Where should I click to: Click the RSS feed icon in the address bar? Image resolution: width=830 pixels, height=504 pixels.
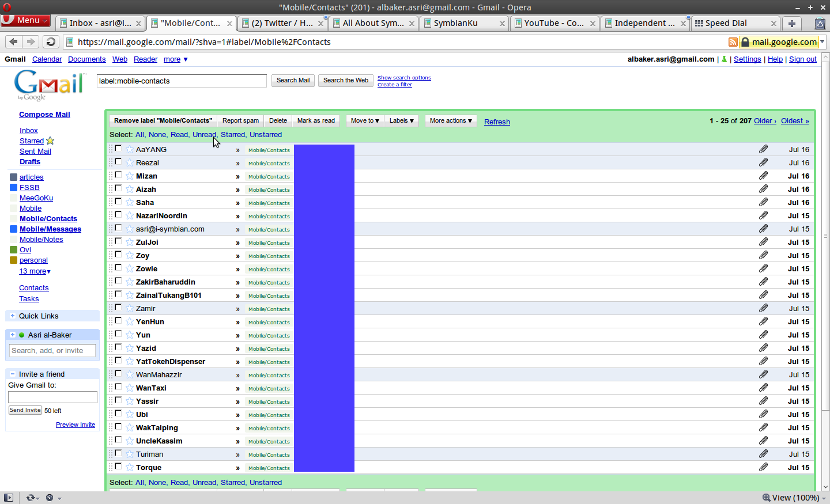click(x=733, y=41)
